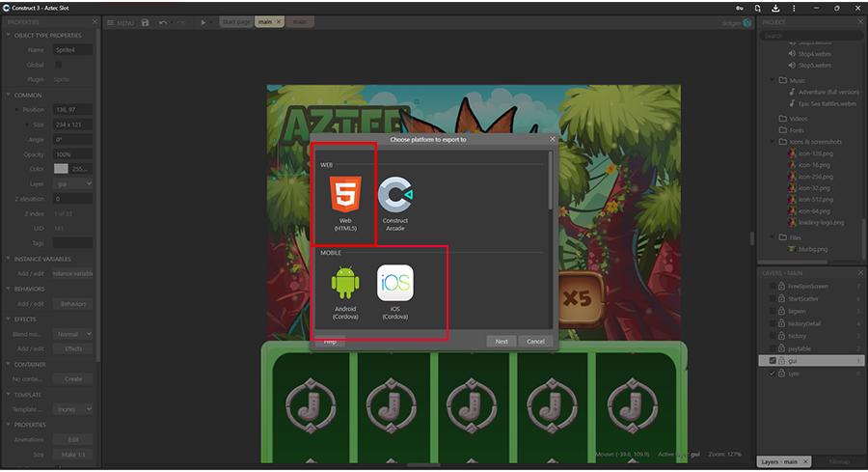Image resolution: width=868 pixels, height=472 pixels.
Task: Click the Preview play icon
Action: coord(203,22)
